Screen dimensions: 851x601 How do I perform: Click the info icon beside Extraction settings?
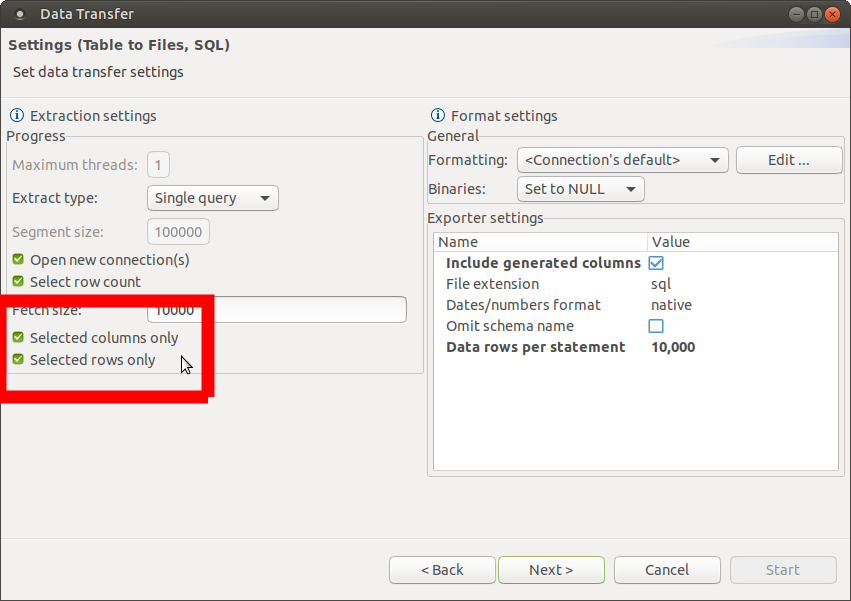point(18,115)
